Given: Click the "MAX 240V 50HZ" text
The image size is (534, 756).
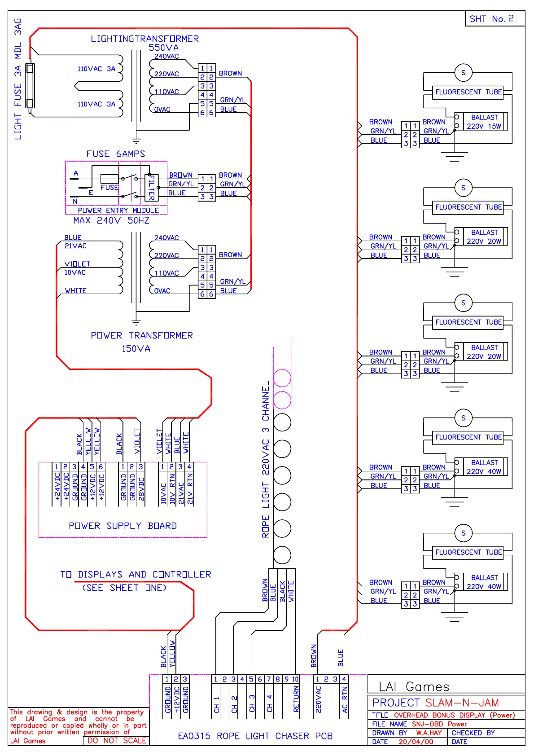Looking at the screenshot, I should [111, 220].
